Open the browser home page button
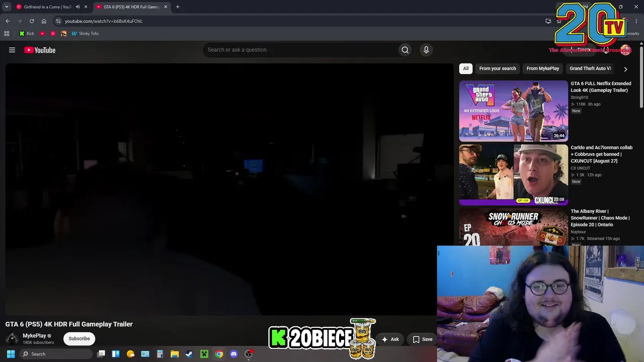Image resolution: width=644 pixels, height=362 pixels. pyautogui.click(x=44, y=21)
